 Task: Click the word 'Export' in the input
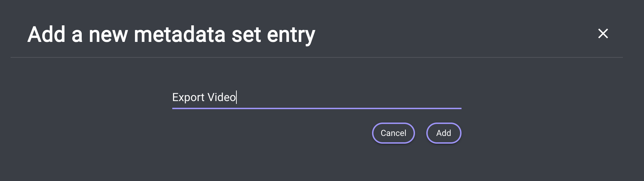pos(188,97)
